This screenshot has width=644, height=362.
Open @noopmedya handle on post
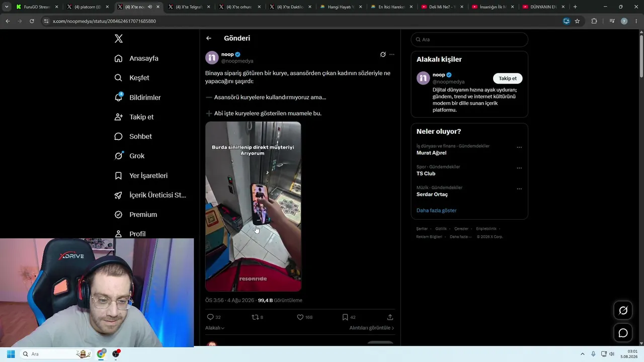(x=237, y=61)
